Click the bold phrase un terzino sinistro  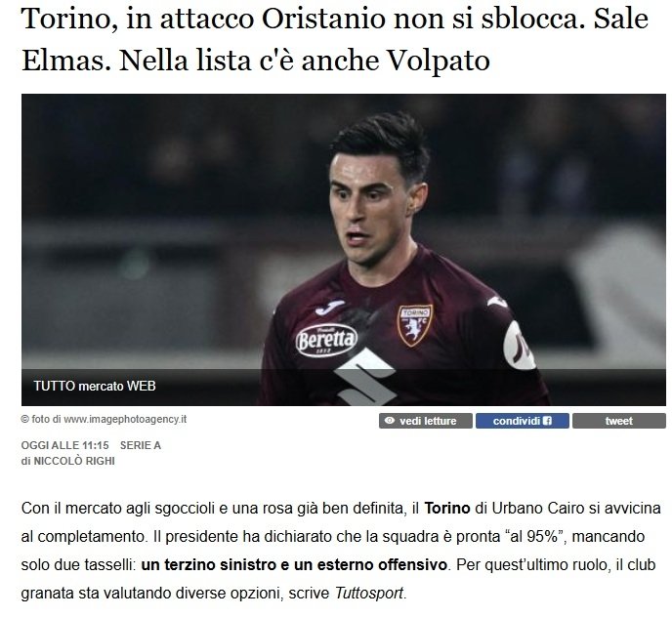coord(208,564)
